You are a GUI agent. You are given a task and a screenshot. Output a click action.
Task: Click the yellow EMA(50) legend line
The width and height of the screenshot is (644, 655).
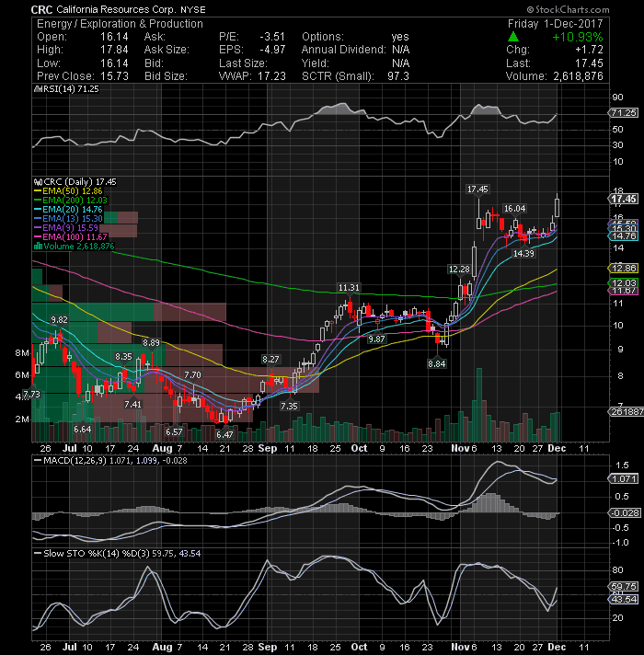click(x=38, y=191)
